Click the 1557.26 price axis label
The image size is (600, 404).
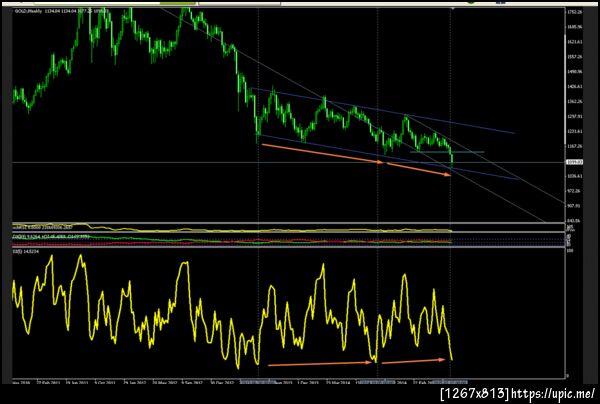(575, 57)
